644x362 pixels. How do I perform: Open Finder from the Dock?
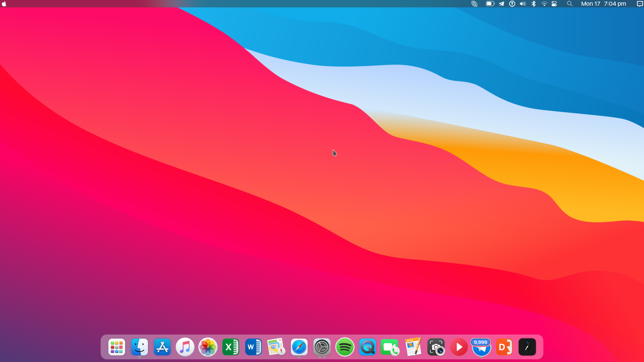click(x=140, y=347)
